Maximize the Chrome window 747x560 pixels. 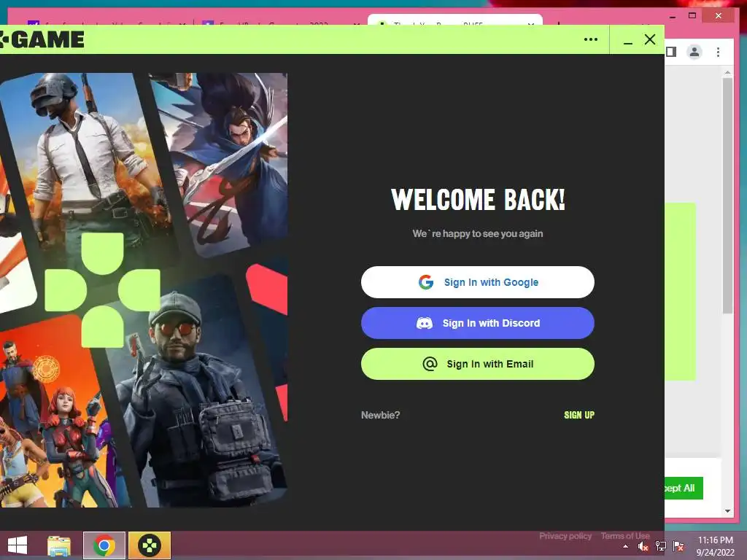(x=692, y=16)
